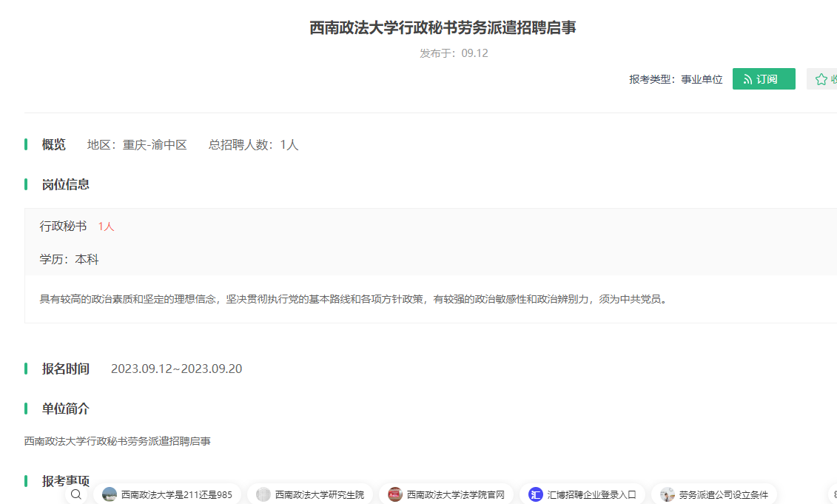Click the 报名时间 section heading
This screenshot has width=837, height=504.
coord(66,369)
